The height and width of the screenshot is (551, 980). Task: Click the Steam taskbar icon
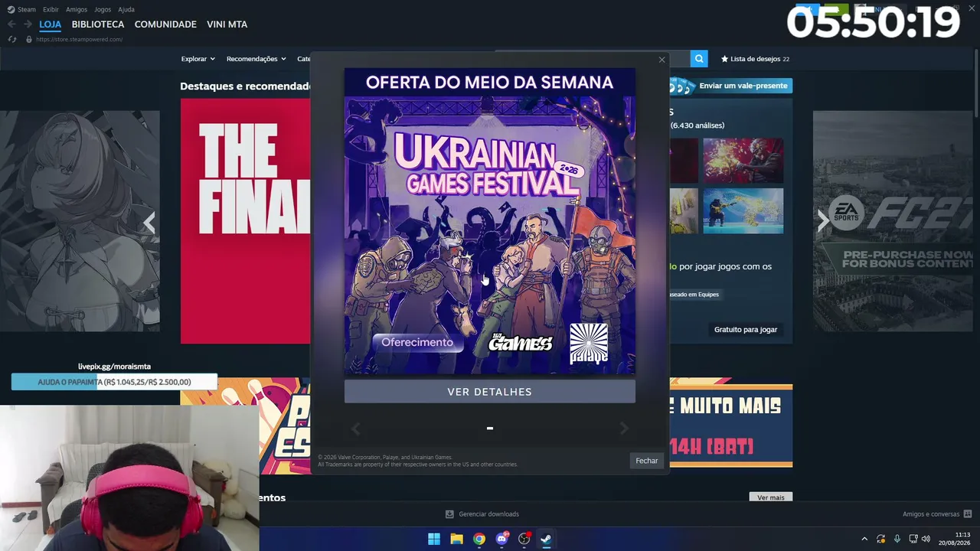tap(546, 539)
